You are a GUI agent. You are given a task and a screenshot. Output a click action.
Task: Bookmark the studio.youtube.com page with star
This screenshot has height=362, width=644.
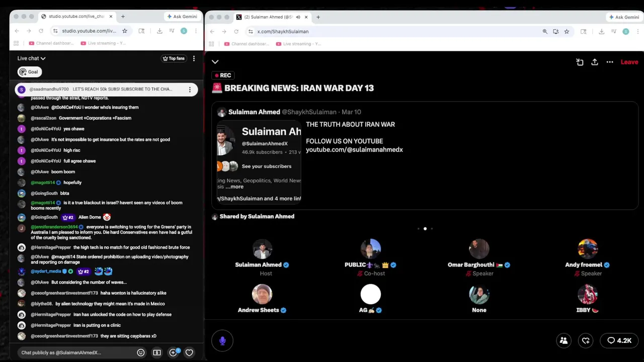(x=125, y=31)
